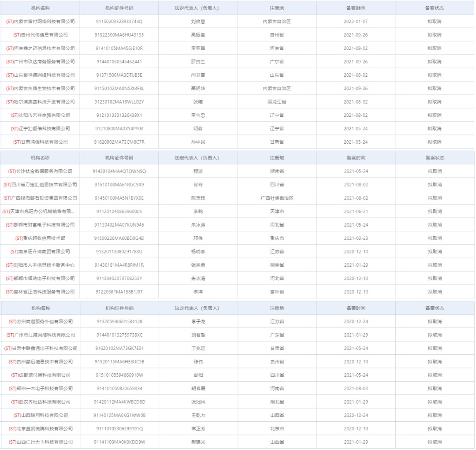Screen dimensions: 476x450
Task: Click 备案状态 header in the bottom table
Action: click(x=434, y=308)
